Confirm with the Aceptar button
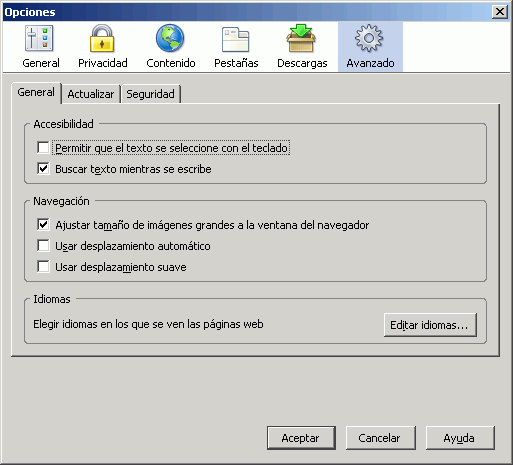Viewport: 513px width, 465px height. pyautogui.click(x=301, y=438)
